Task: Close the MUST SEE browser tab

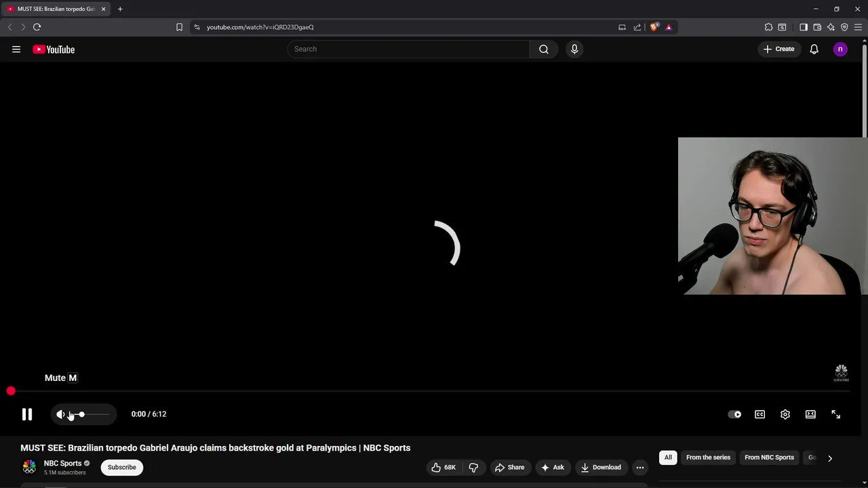Action: click(x=103, y=9)
